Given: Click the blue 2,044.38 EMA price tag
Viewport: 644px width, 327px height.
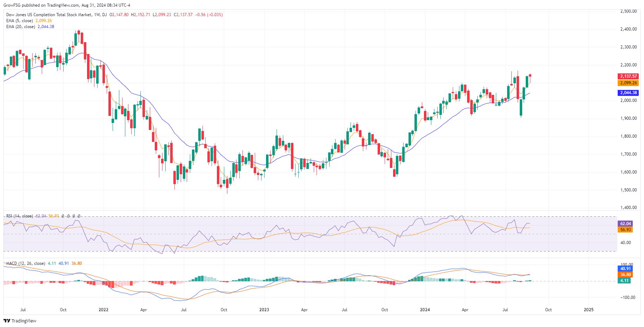Looking at the screenshot, I should (628, 93).
